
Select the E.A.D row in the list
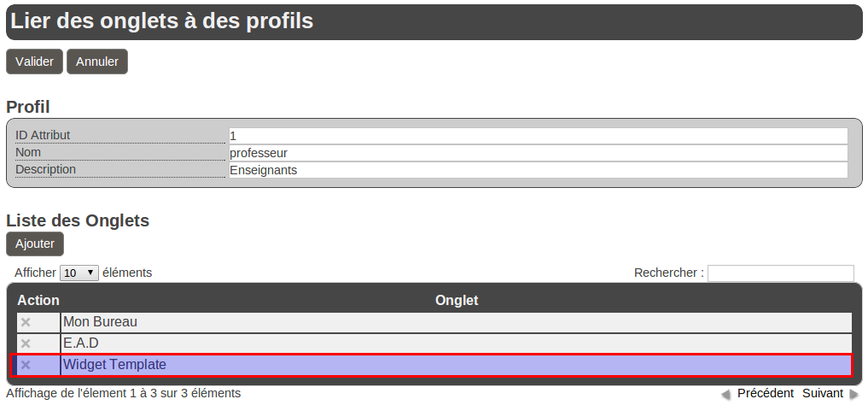[x=457, y=343]
